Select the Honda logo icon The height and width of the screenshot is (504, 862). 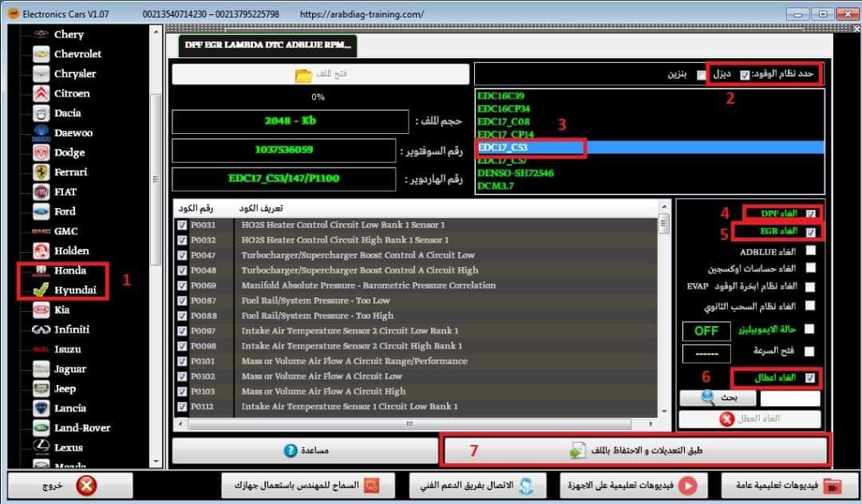(x=42, y=270)
